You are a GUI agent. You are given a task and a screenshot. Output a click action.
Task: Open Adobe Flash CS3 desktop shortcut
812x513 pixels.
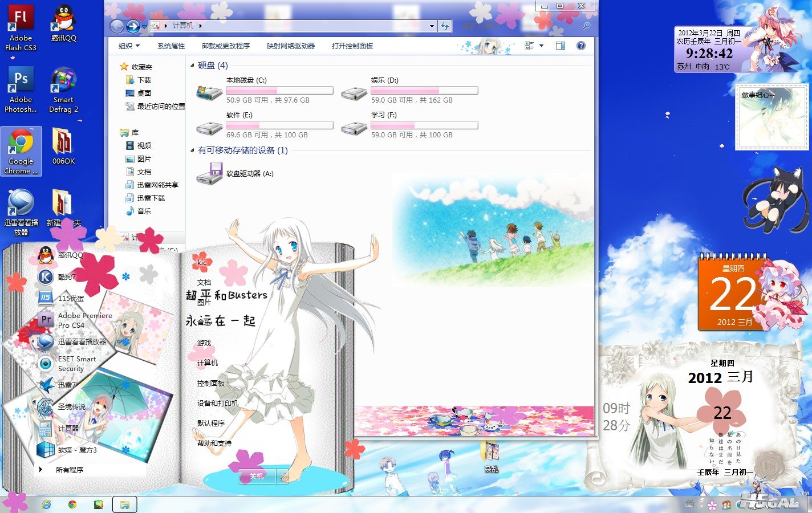[21, 28]
